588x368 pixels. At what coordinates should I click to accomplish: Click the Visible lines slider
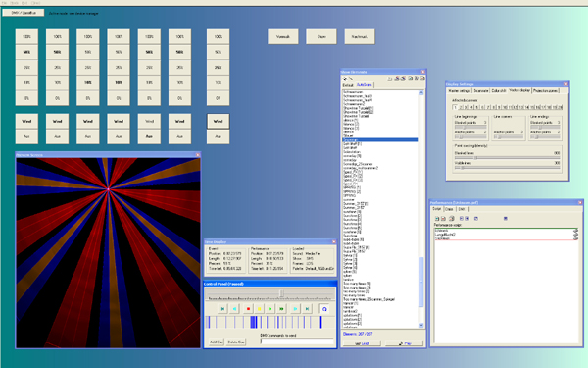coord(507,168)
